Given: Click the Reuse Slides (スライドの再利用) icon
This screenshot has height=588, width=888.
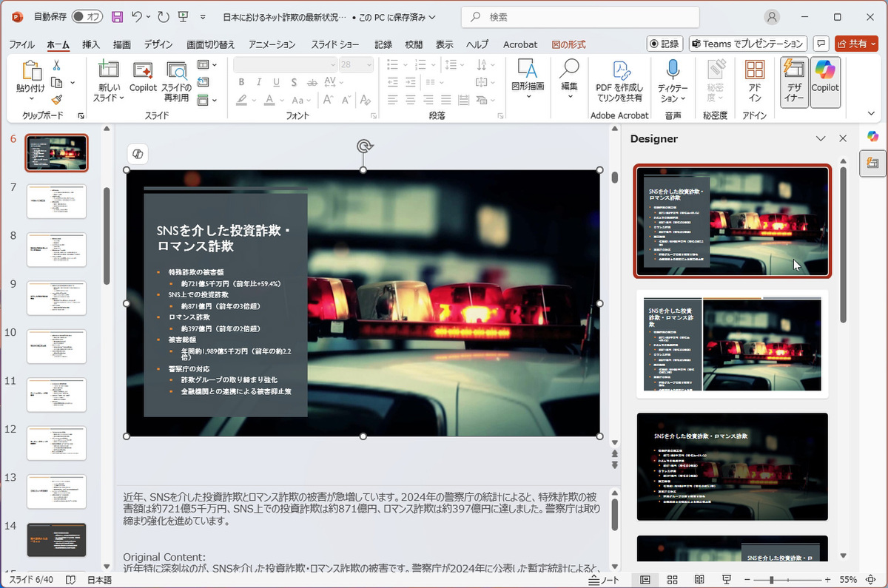Looking at the screenshot, I should [x=177, y=71].
